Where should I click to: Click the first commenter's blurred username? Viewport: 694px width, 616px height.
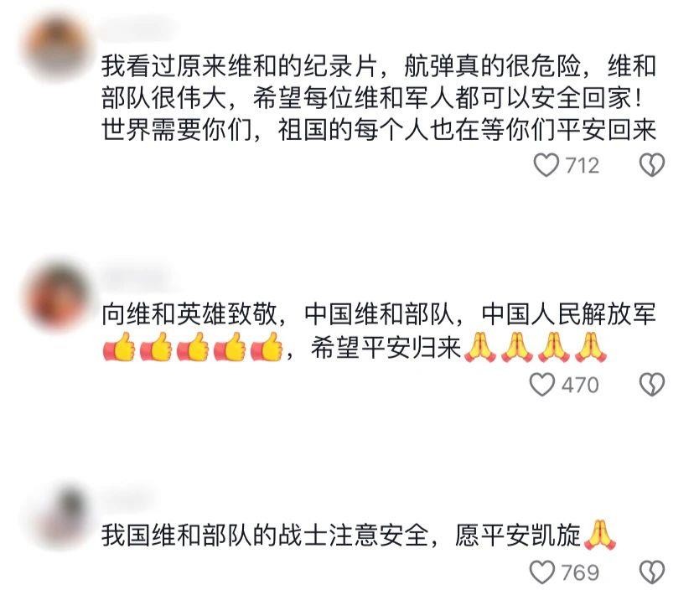point(139,28)
